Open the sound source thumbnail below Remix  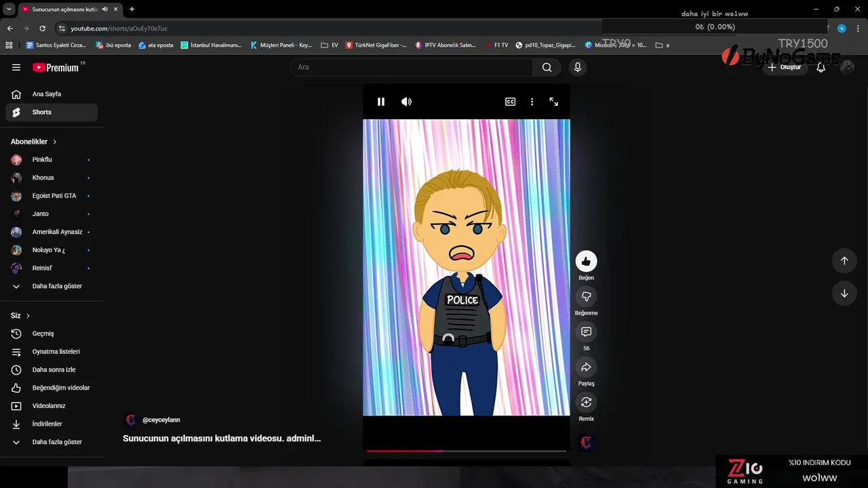[586, 443]
